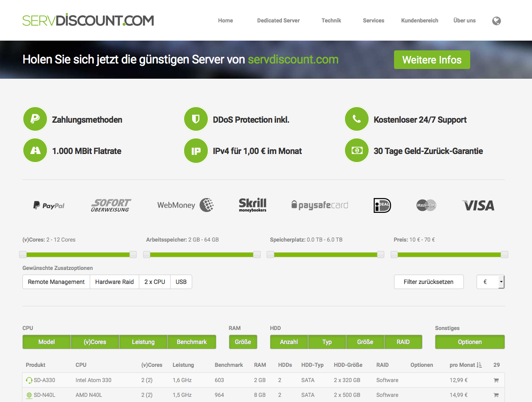Click the SD-N40L product name
The width and height of the screenshot is (532, 402).
44,395
